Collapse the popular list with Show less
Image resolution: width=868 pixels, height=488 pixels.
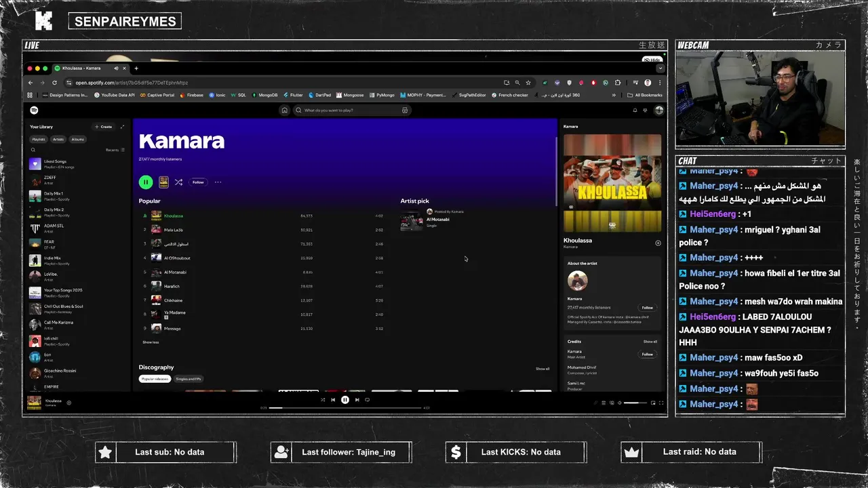click(151, 342)
